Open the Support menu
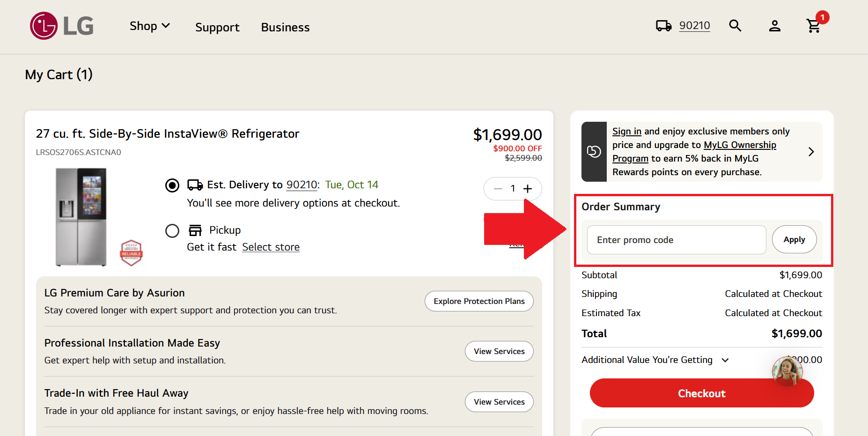The image size is (868, 436). pyautogui.click(x=217, y=27)
